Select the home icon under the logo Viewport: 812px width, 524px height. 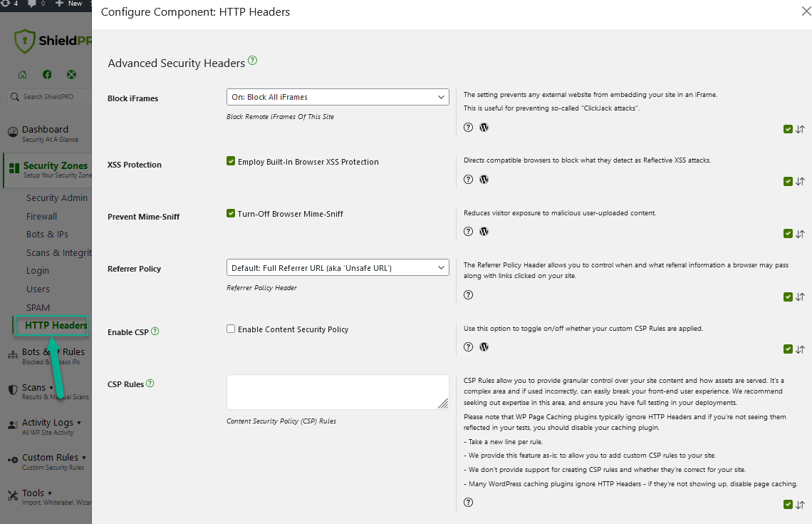pos(22,74)
